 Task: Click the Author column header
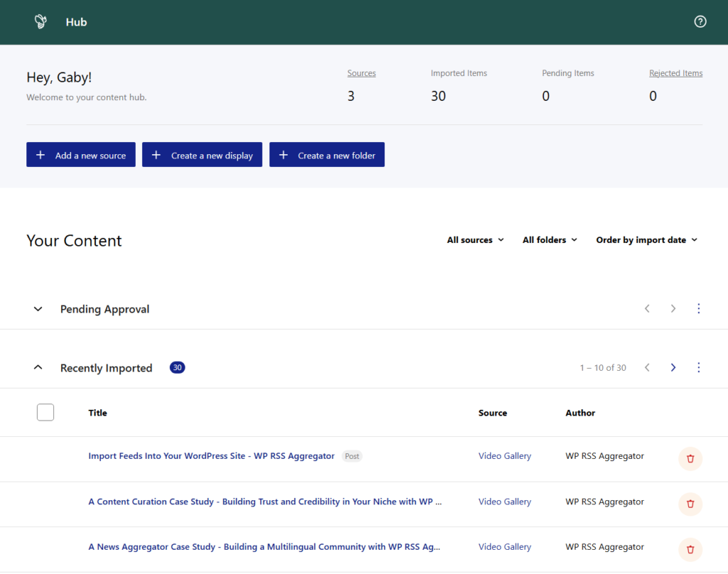tap(580, 413)
